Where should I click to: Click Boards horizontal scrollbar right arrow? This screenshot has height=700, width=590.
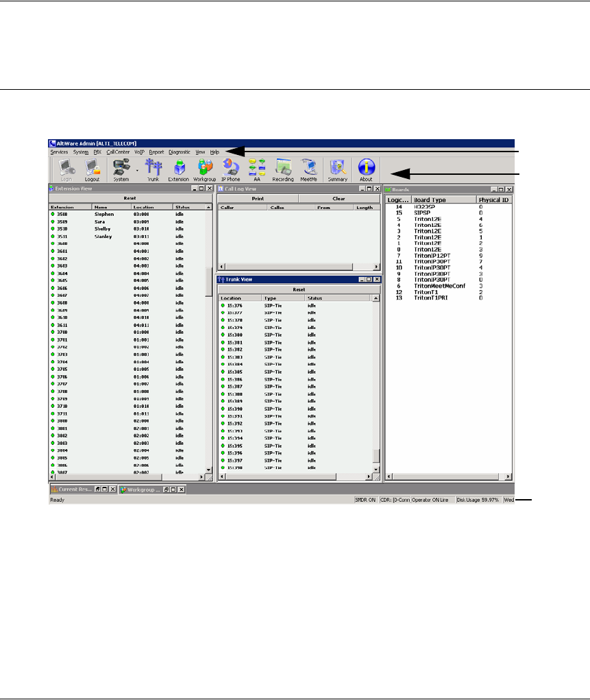(508, 476)
